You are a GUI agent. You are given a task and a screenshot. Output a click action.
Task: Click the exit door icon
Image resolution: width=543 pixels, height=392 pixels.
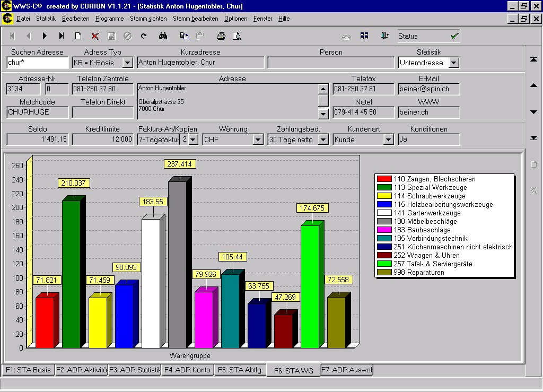click(x=385, y=36)
